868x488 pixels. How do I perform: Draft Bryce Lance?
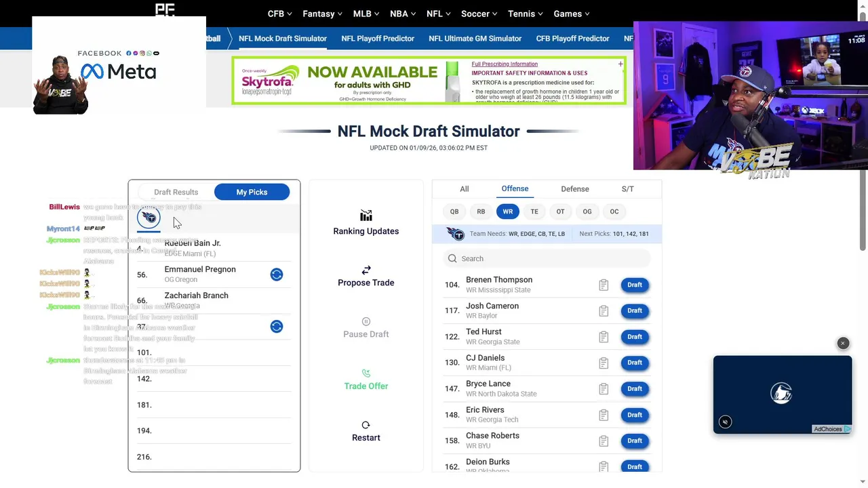point(635,388)
